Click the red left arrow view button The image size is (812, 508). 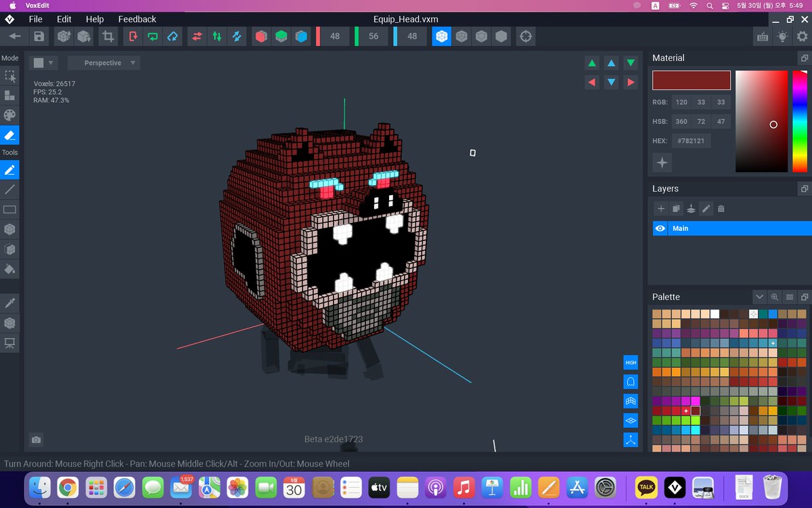(x=592, y=82)
